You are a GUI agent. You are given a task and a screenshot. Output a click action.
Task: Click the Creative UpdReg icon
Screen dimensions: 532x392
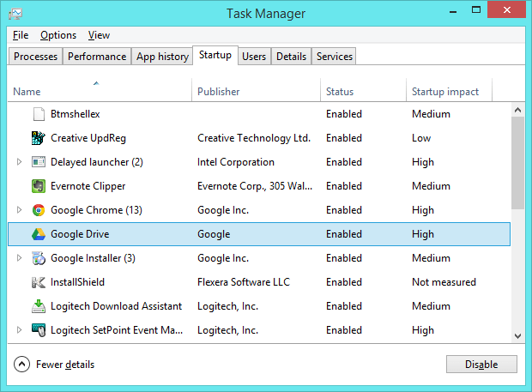[x=39, y=138]
